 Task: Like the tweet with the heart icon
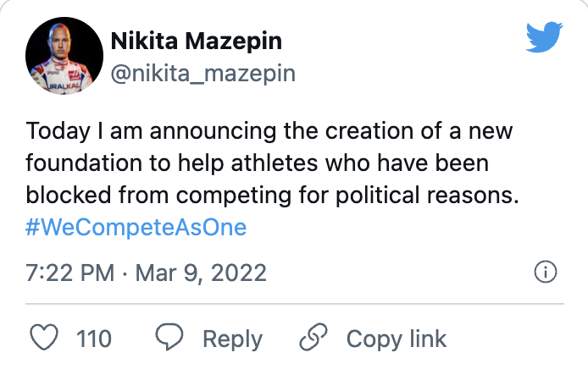[42, 339]
